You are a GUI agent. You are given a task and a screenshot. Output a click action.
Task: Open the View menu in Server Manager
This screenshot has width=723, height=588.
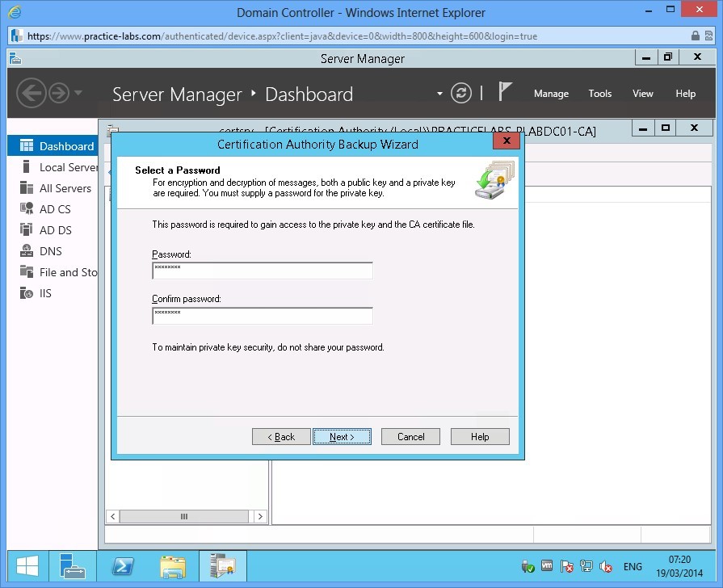[x=642, y=94]
